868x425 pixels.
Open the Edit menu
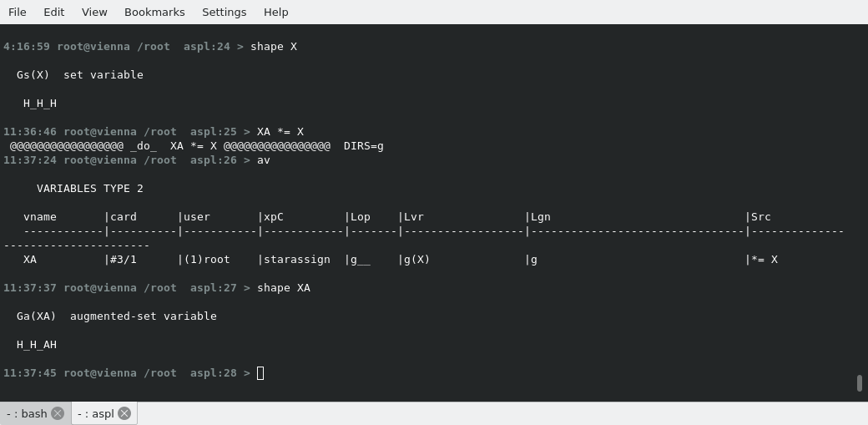coord(53,12)
